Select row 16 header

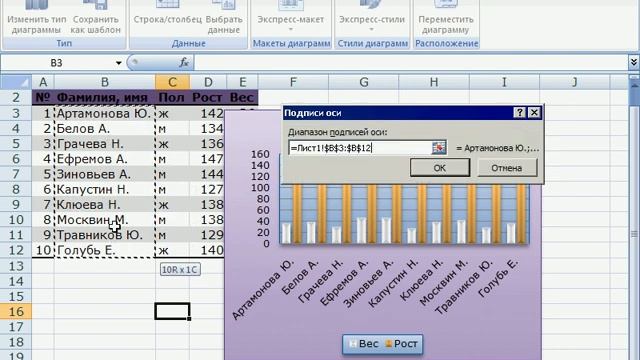(16, 311)
